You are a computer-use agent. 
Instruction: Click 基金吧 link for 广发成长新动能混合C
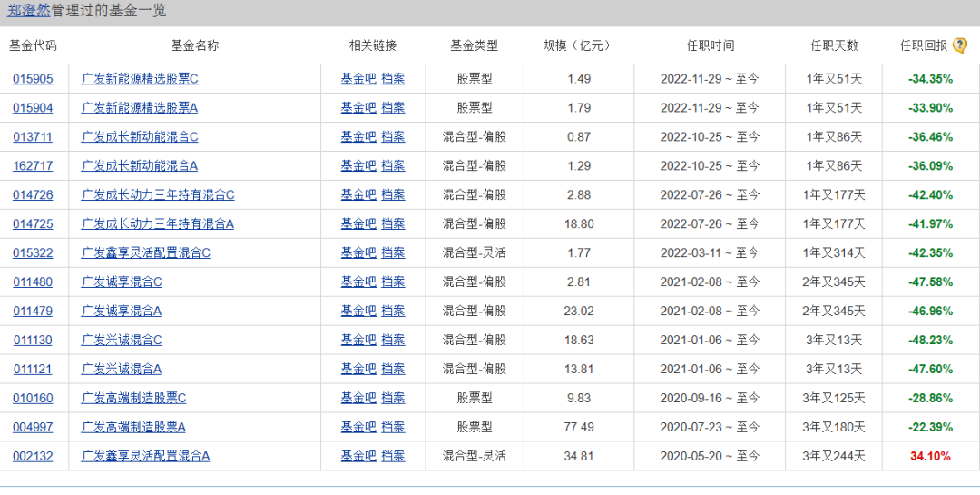pos(358,137)
